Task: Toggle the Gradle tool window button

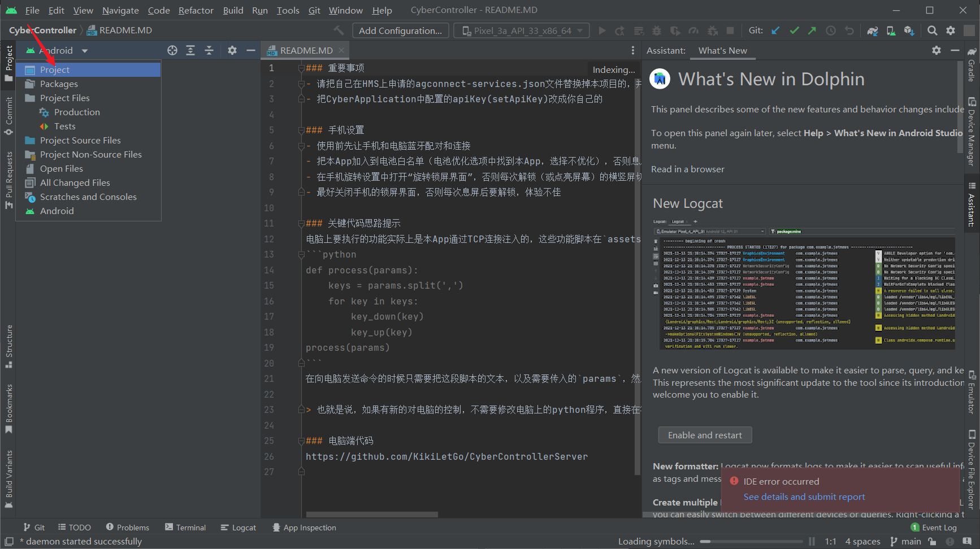Action: coord(972,64)
